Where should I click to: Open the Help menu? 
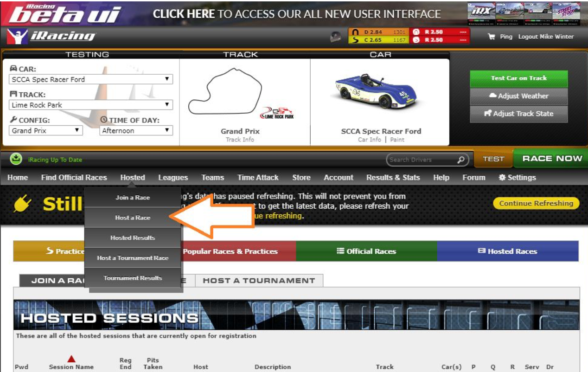tap(441, 178)
